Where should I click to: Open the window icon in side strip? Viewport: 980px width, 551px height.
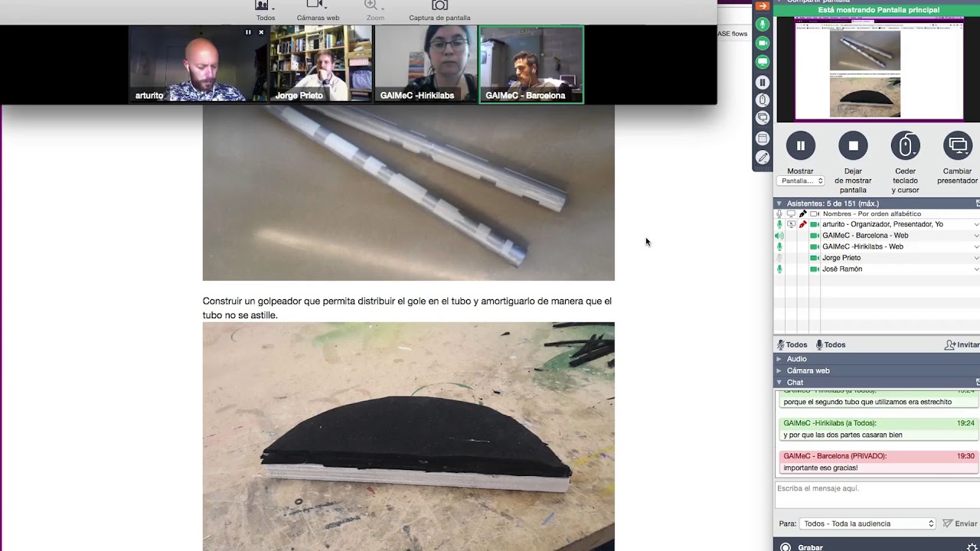point(762,139)
